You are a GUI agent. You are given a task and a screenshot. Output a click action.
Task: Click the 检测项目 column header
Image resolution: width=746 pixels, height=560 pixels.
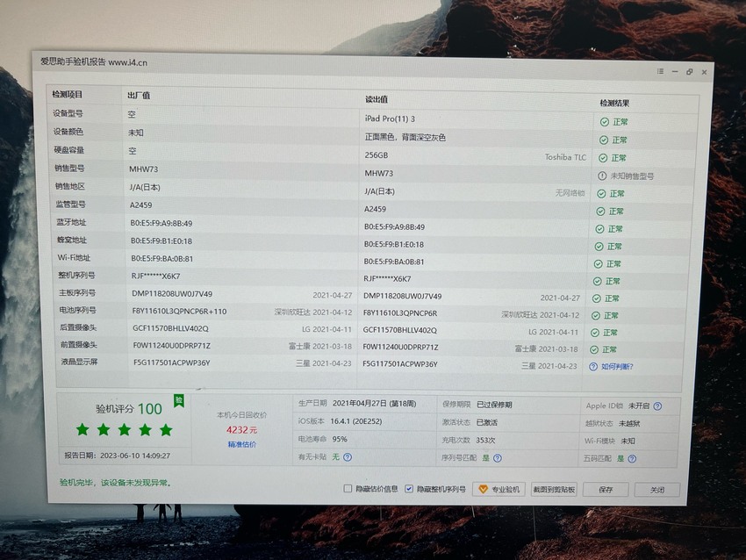[x=67, y=94]
